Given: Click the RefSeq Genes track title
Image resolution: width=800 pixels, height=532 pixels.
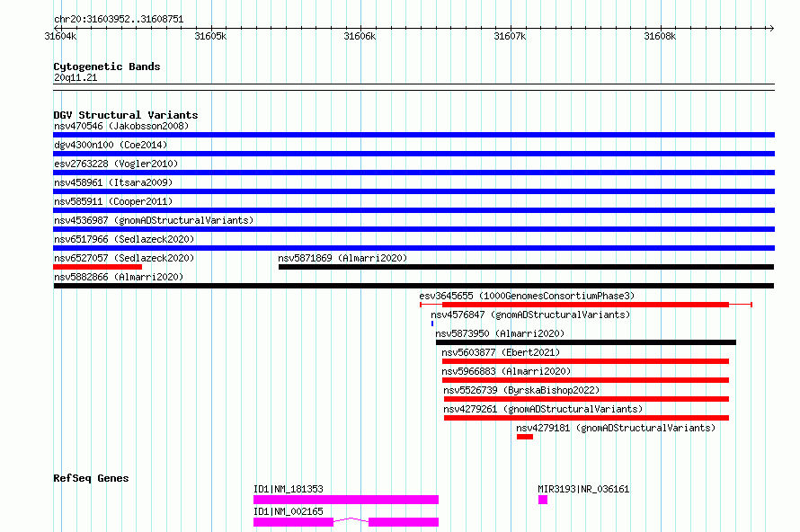Looking at the screenshot, I should (x=91, y=478).
